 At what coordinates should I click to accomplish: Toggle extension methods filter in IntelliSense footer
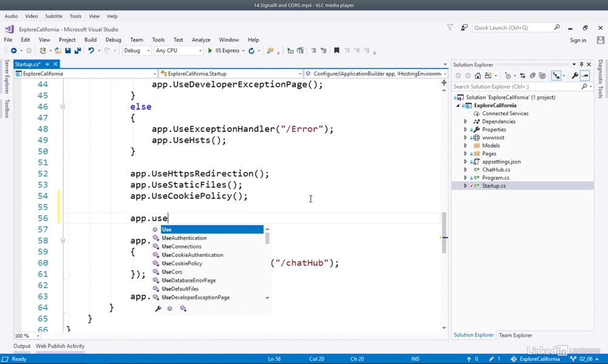click(183, 309)
